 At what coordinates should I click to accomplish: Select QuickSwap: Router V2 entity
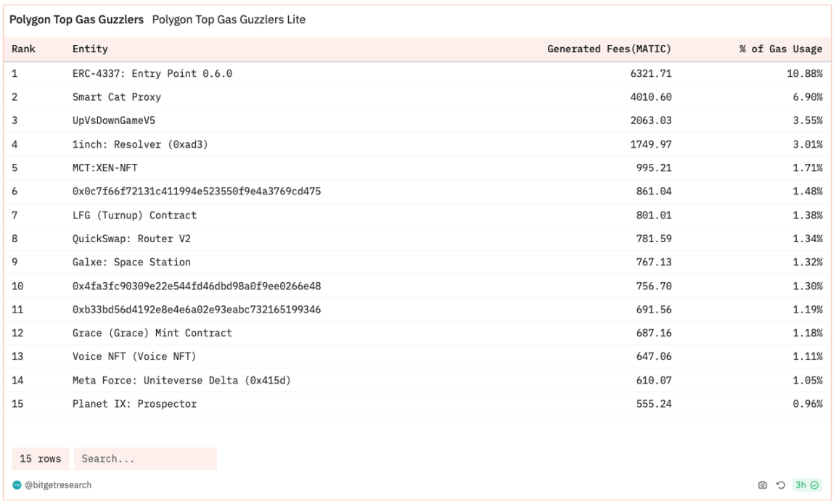point(131,239)
